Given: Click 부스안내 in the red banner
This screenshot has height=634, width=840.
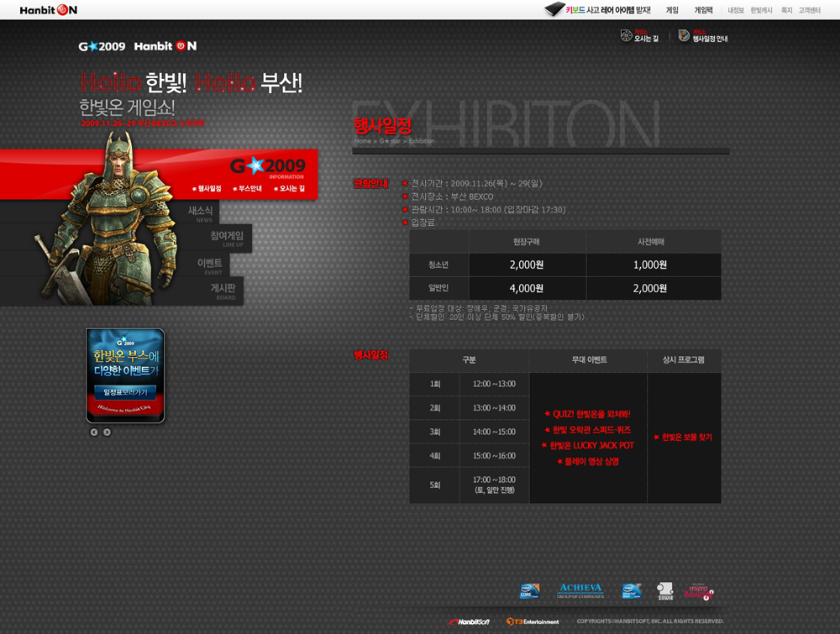Looking at the screenshot, I should [248, 189].
